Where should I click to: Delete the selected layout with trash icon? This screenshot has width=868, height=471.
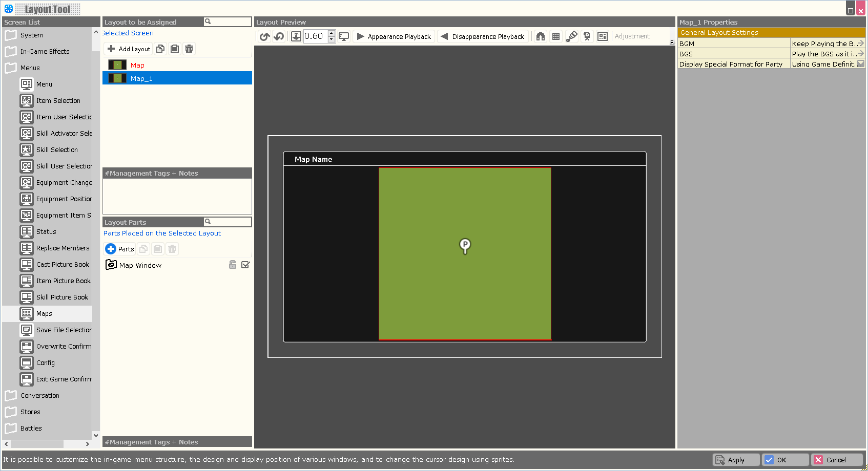189,49
